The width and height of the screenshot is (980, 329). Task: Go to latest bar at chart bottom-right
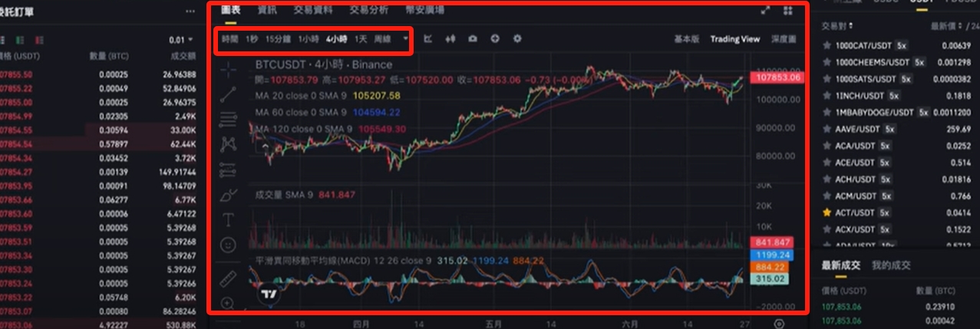pos(780,324)
